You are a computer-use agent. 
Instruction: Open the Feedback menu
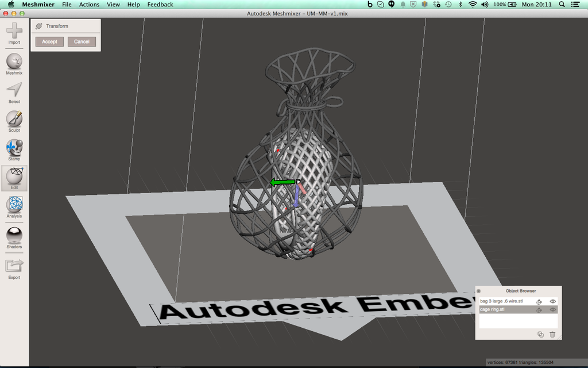pyautogui.click(x=160, y=5)
